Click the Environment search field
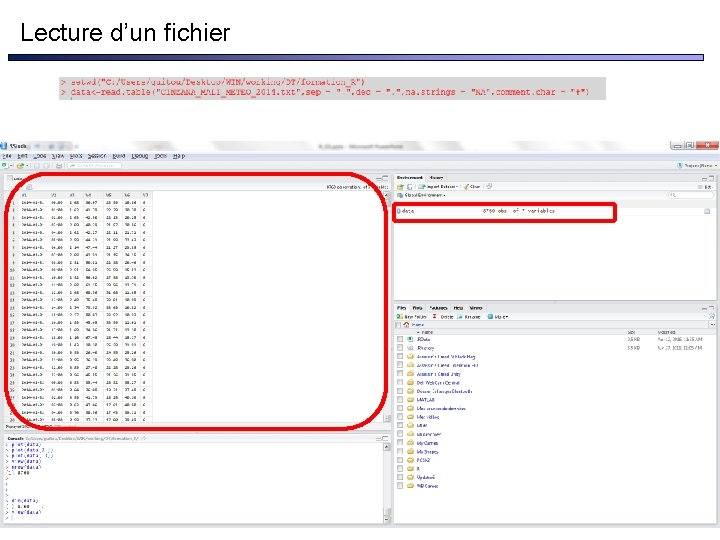This screenshot has height=540, width=720. pos(691,195)
